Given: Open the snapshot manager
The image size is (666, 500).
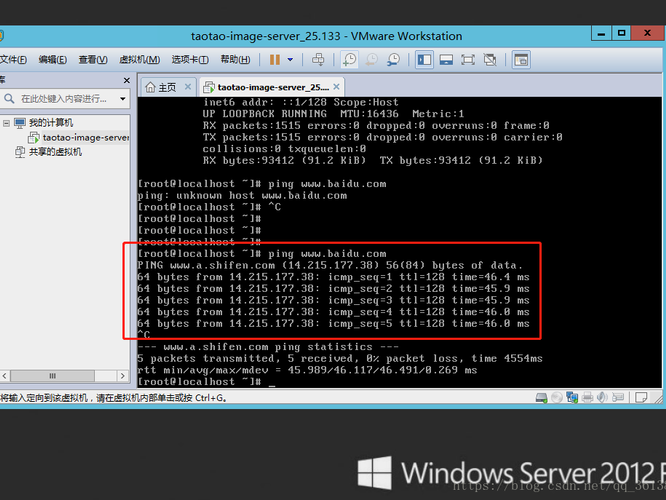Looking at the screenshot, I should [394, 60].
